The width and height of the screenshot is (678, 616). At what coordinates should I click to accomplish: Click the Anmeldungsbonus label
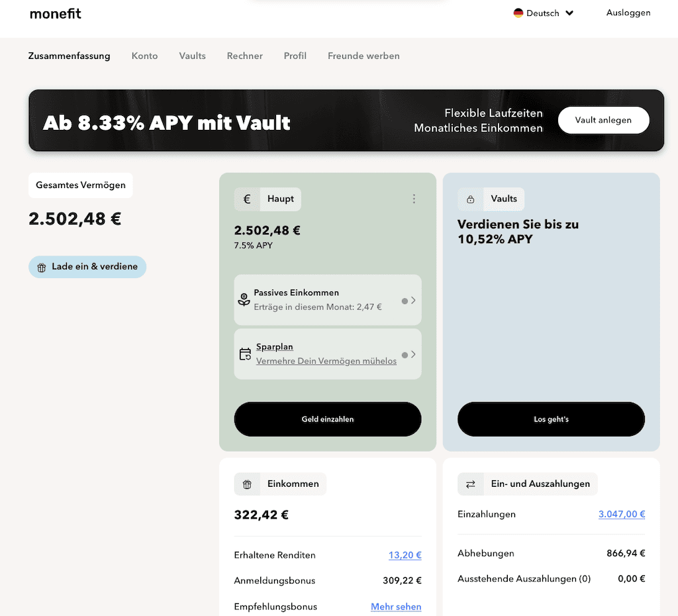(275, 580)
